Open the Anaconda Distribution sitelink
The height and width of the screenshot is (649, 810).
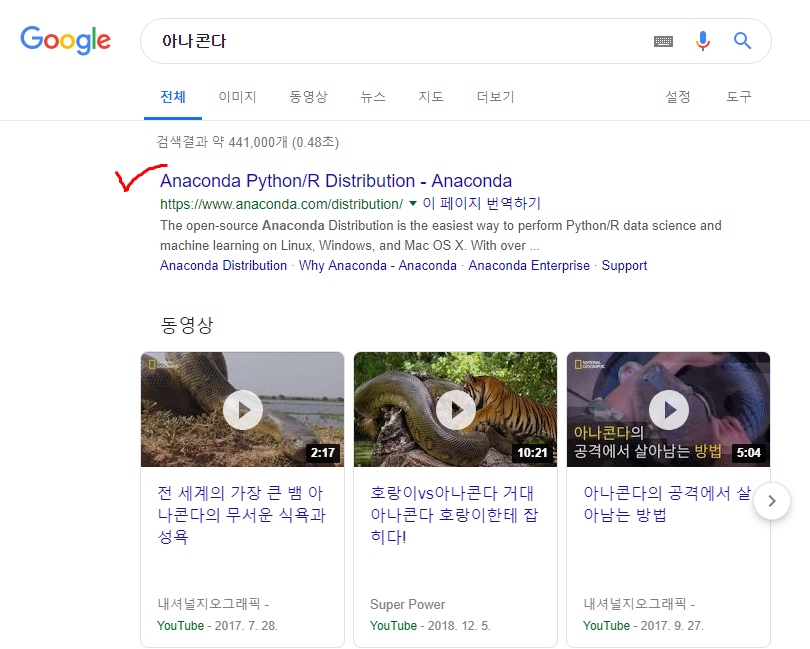[223, 266]
